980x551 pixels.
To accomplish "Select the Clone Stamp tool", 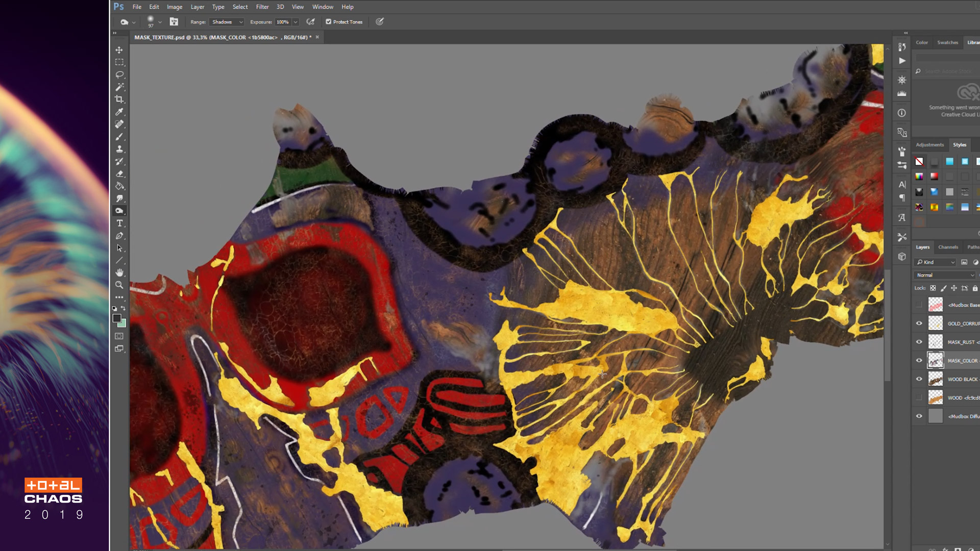I will click(119, 149).
